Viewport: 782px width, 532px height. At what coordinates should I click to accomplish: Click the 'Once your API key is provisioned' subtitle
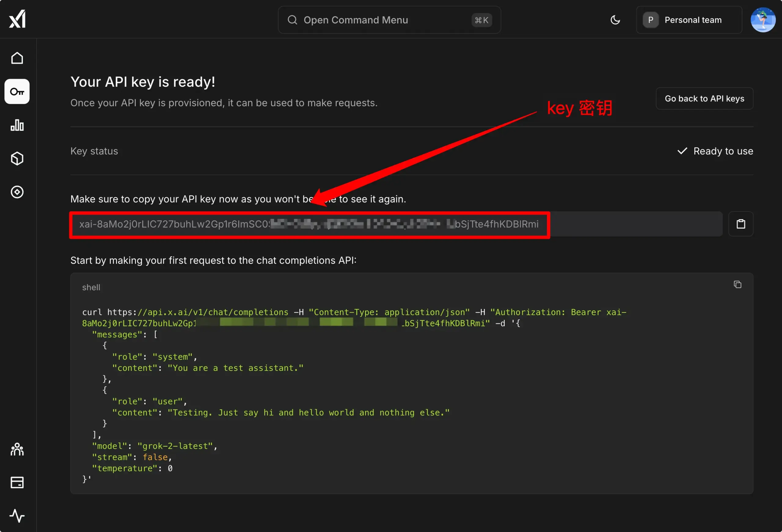point(224,103)
